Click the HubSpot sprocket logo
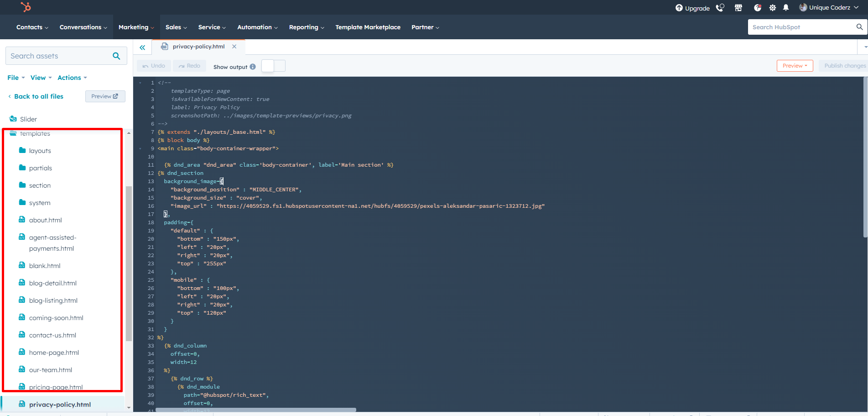The image size is (868, 416). tap(26, 7)
